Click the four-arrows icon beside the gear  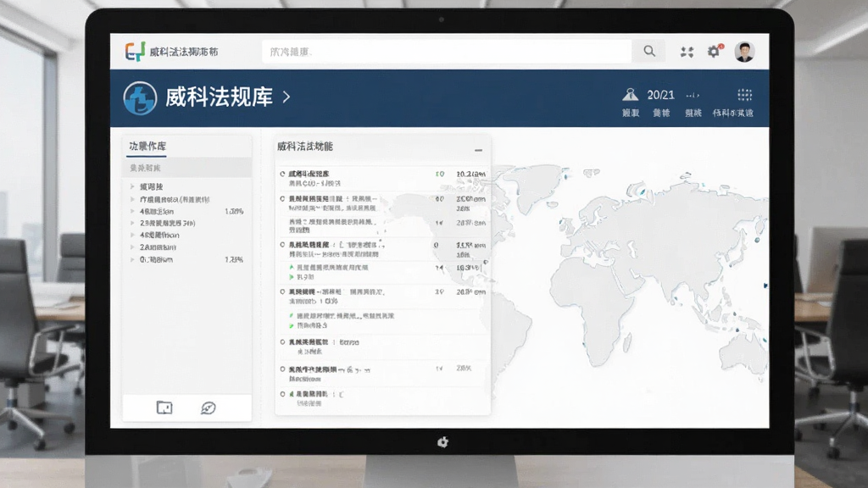point(687,52)
